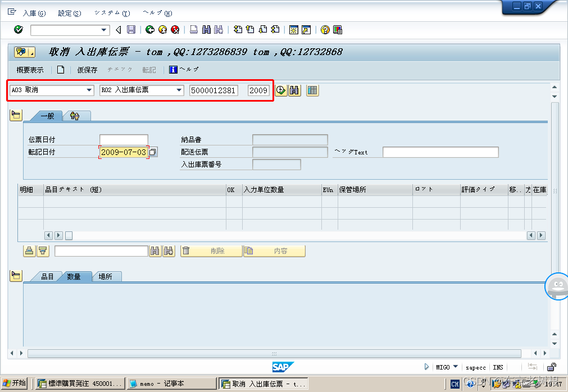Viewport: 568px width, 392px height.
Task: Switch to the 場所 tab
Action: (x=106, y=277)
